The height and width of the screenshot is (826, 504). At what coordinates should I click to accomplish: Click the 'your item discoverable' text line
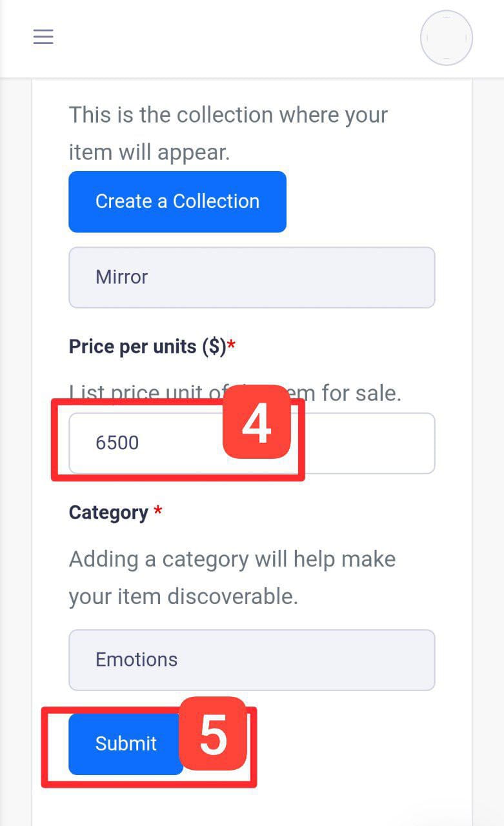(183, 596)
